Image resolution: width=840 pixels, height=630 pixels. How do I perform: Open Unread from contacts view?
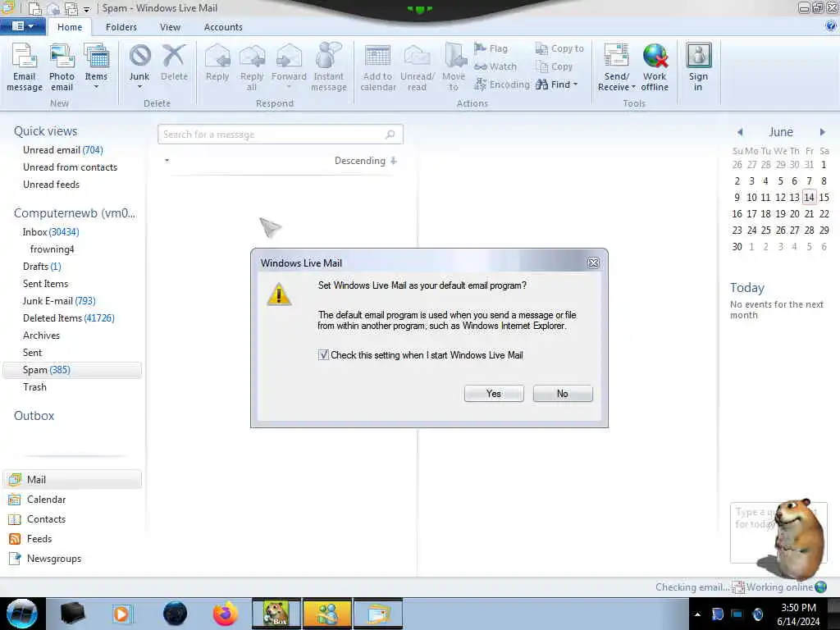[x=70, y=167]
